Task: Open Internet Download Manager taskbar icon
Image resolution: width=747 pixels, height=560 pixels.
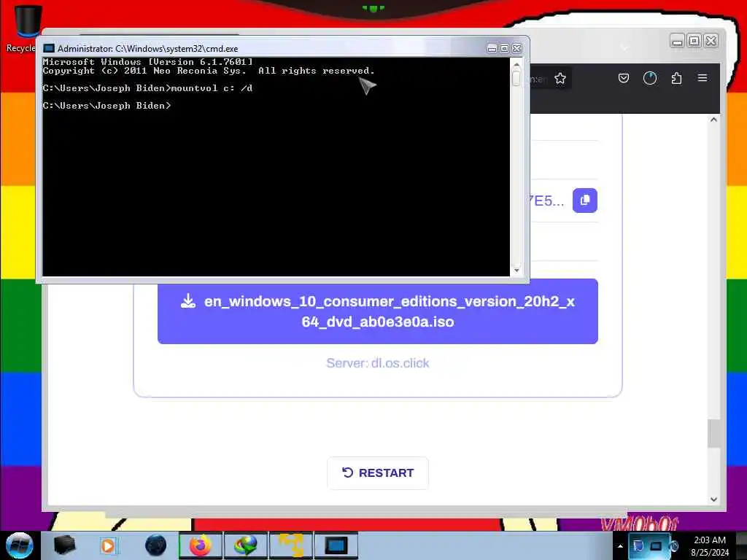Action: coord(245,545)
